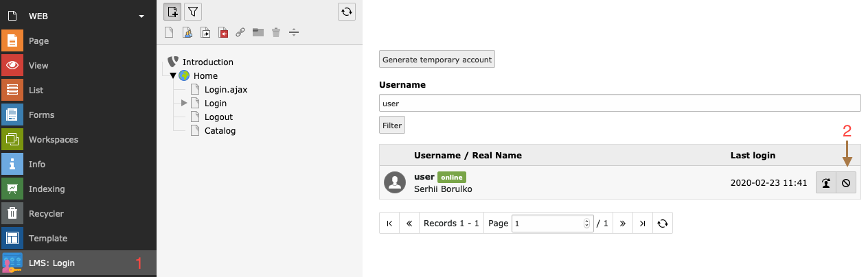Select the recycler trash page icon

[x=276, y=32]
